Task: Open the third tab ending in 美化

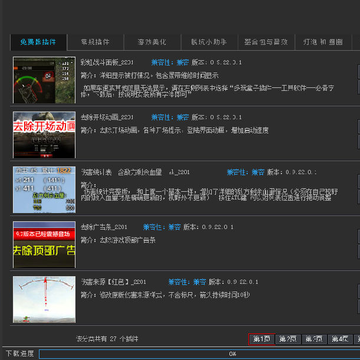Action: coord(152,42)
